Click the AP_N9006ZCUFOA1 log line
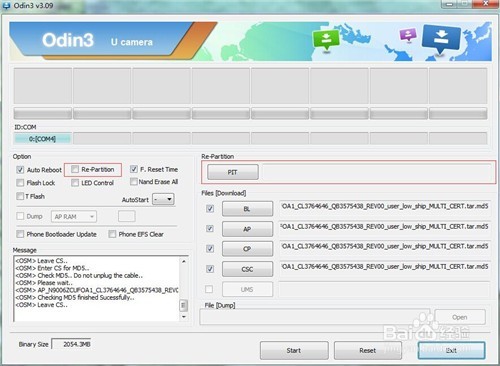The height and width of the screenshot is (366, 500). tap(97, 290)
